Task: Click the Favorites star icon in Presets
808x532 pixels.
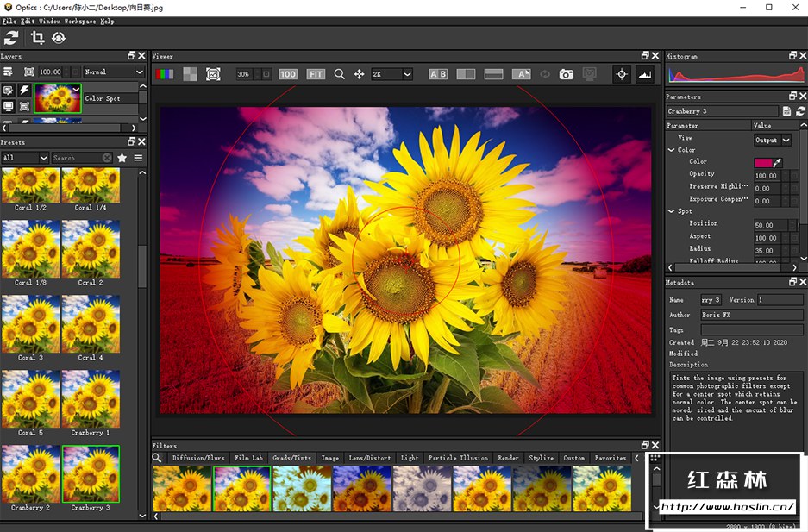Action: click(122, 158)
